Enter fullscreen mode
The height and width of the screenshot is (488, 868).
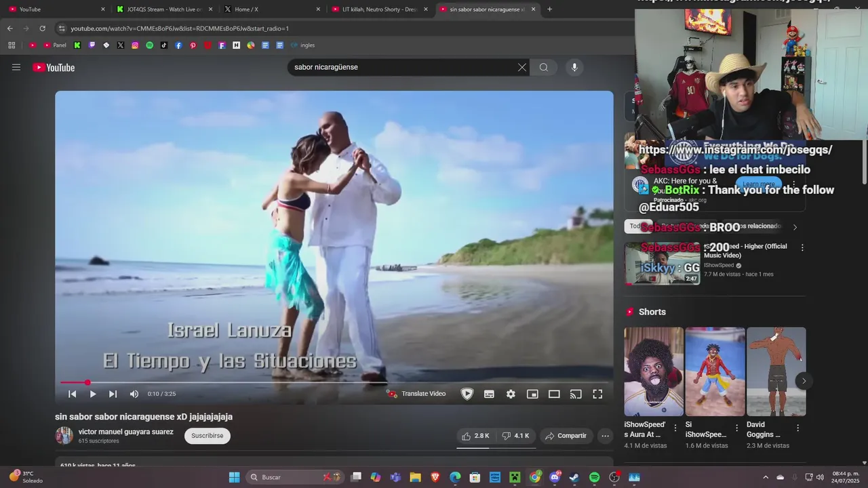click(x=597, y=394)
